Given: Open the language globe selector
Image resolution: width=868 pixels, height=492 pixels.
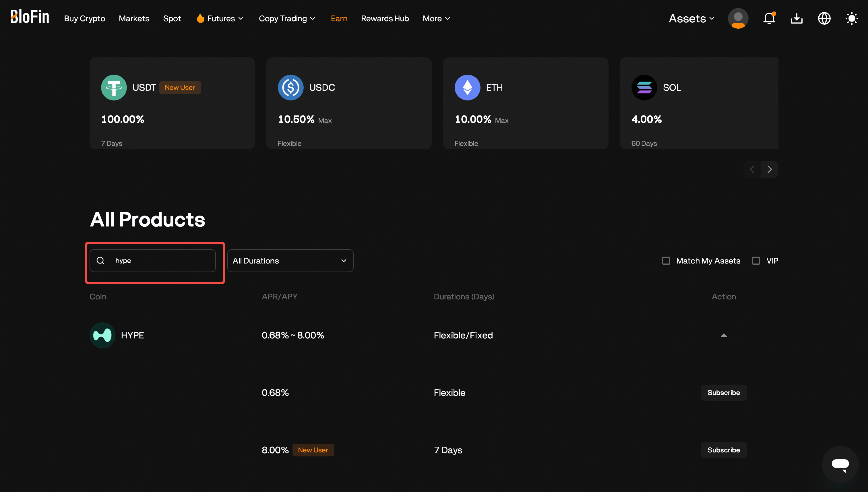Looking at the screenshot, I should tap(824, 19).
